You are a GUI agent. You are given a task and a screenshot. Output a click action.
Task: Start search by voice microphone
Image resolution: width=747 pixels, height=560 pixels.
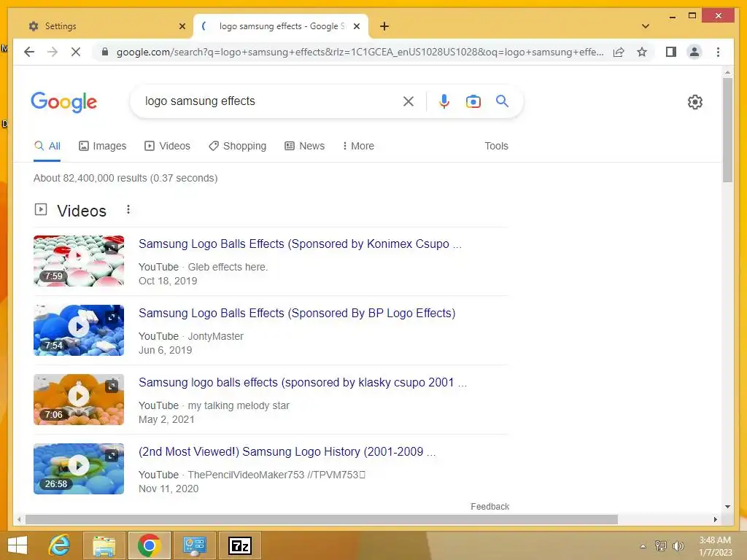pos(444,101)
